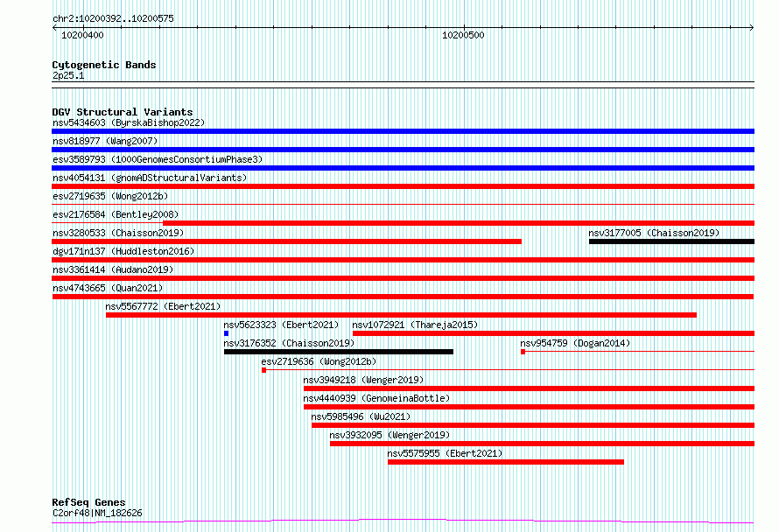Select the black bar under nsv3177005
779x532 pixels.
[x=671, y=241]
